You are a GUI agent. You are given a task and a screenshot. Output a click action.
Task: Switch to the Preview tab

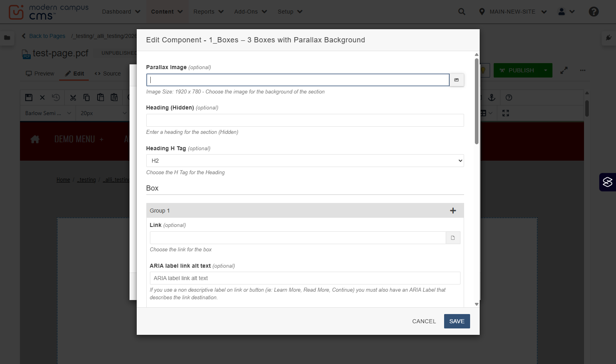coord(40,74)
